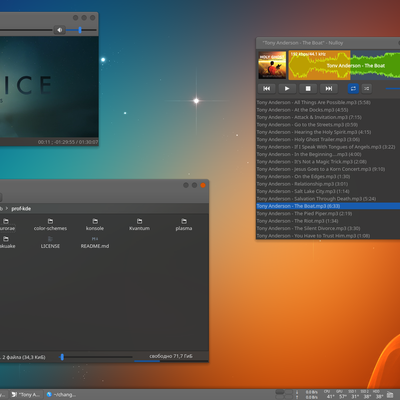Screen dimensions: 400x400
Task: Select The Pied Piper.mp3 track
Action: coord(328,213)
